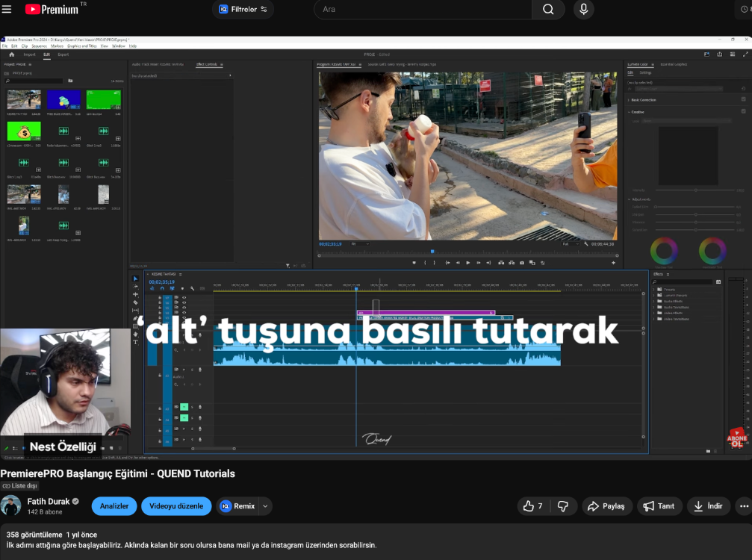Image resolution: width=752 pixels, height=560 pixels.
Task: Click the Lift button in Program Monitor
Action: coord(501,263)
